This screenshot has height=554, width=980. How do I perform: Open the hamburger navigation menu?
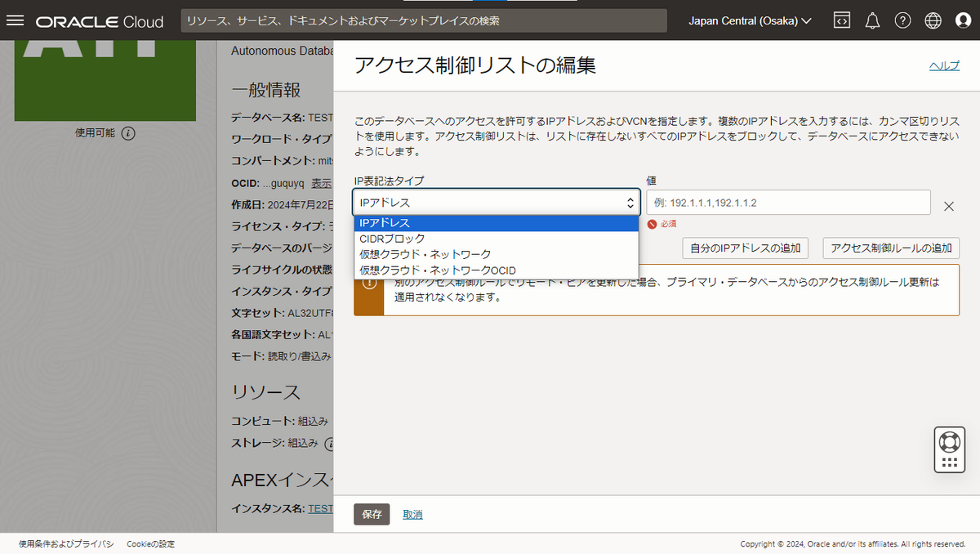click(x=15, y=20)
